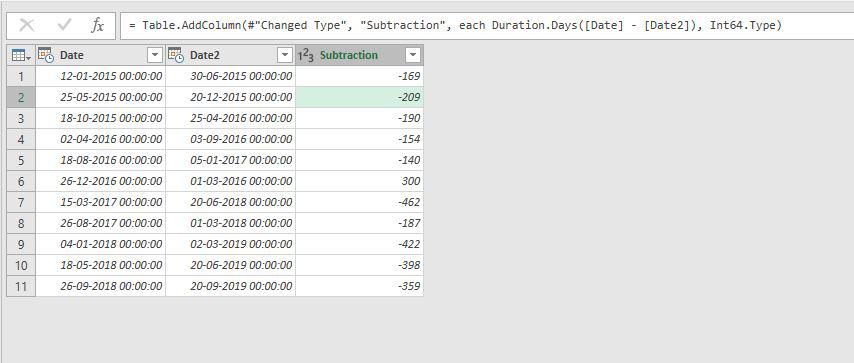Click cell 12-01-2015 00:00:00
Screen dimensions: 854x363
[x=101, y=76]
